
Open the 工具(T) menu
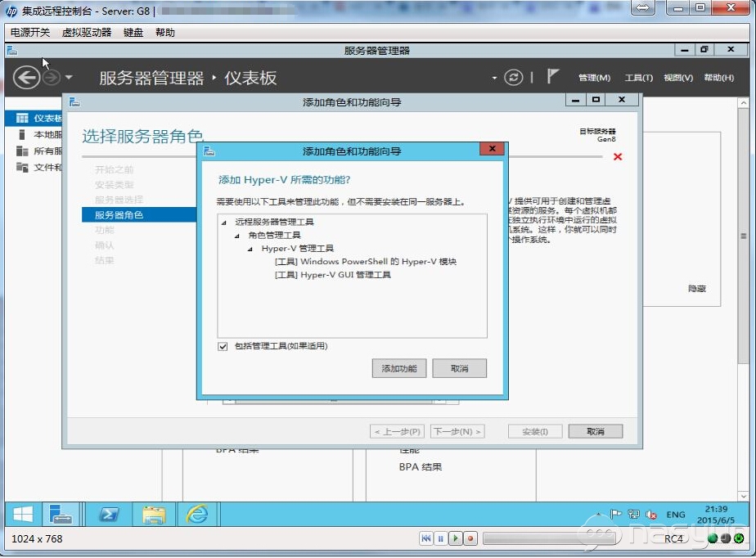point(639,78)
